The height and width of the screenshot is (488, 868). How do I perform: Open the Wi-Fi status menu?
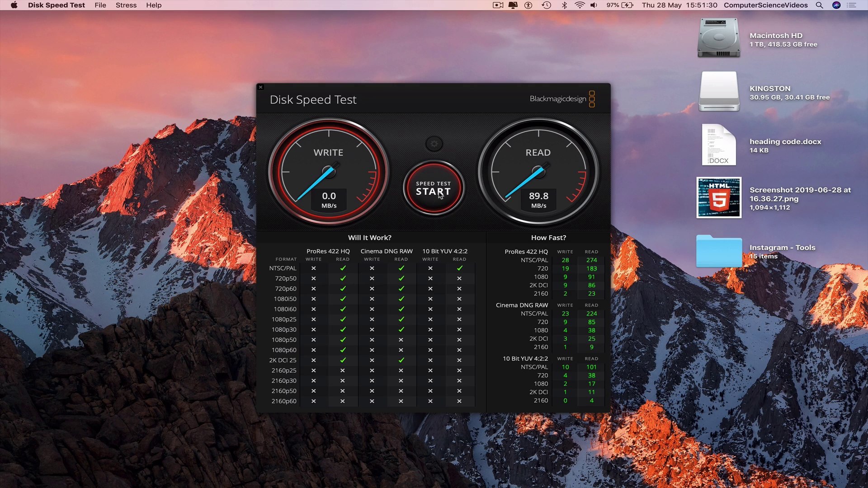coord(579,5)
